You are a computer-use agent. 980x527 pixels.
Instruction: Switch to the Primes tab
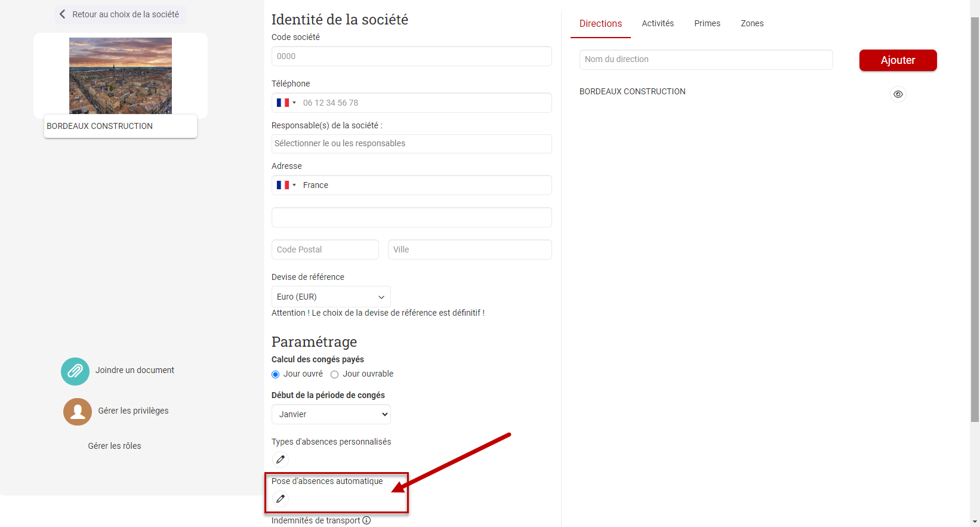point(707,23)
